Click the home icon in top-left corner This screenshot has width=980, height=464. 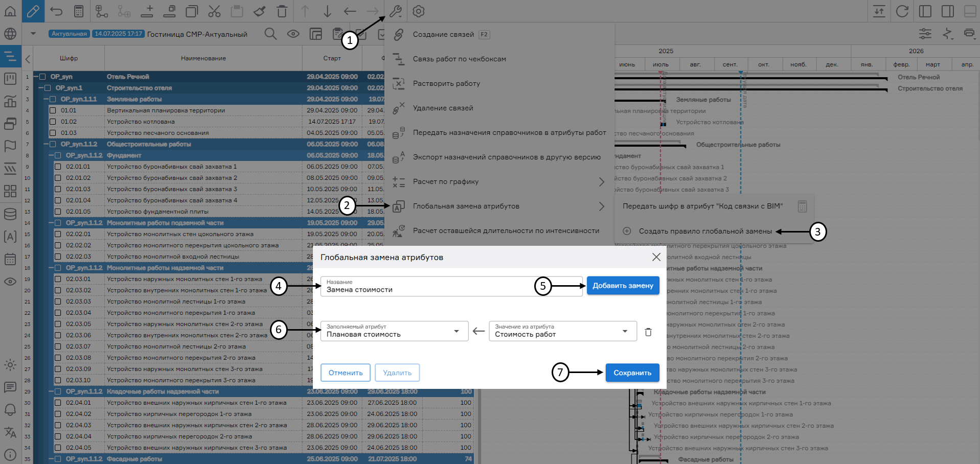pos(10,11)
